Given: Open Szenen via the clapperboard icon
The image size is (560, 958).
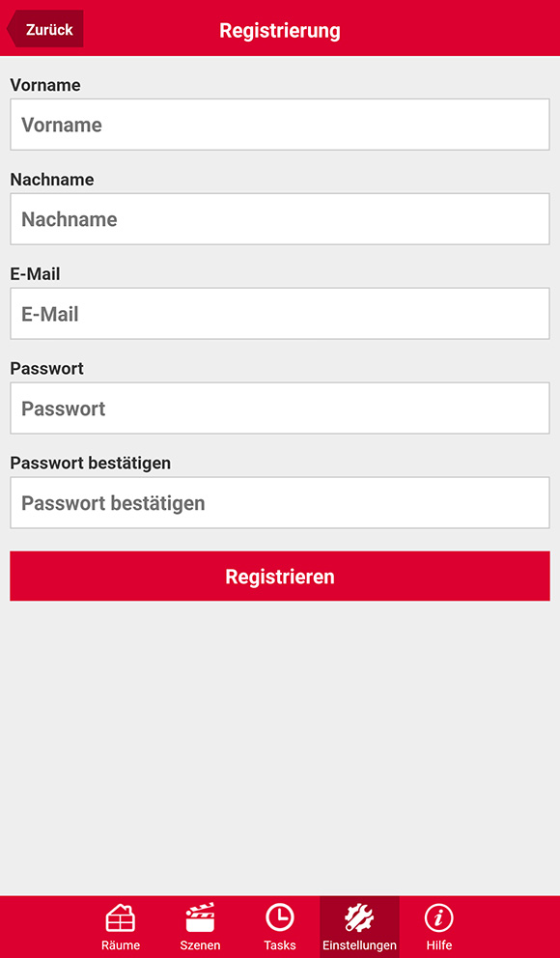Looking at the screenshot, I should pyautogui.click(x=200, y=917).
